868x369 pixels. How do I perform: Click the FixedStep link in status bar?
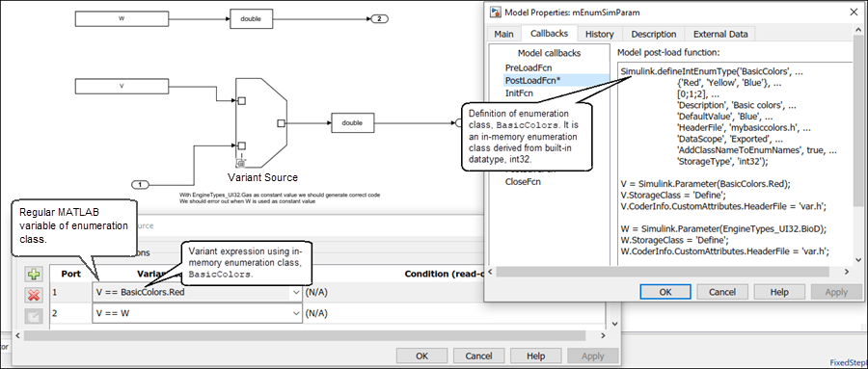[x=848, y=363]
